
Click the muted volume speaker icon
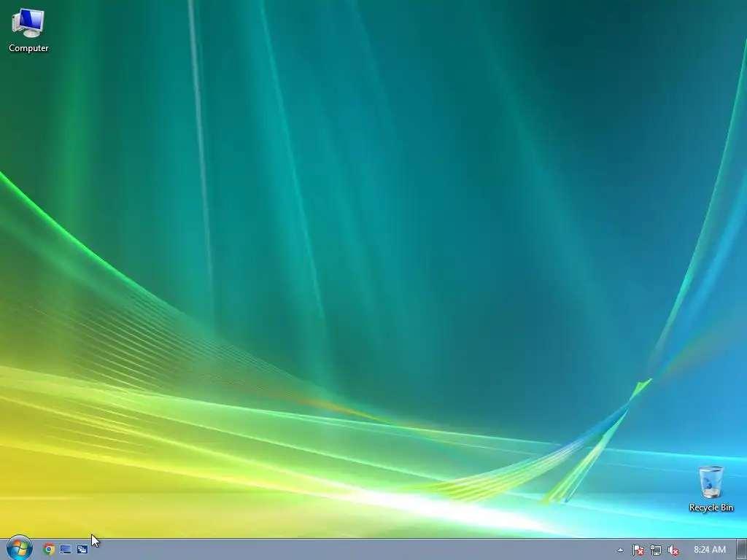[x=673, y=550]
